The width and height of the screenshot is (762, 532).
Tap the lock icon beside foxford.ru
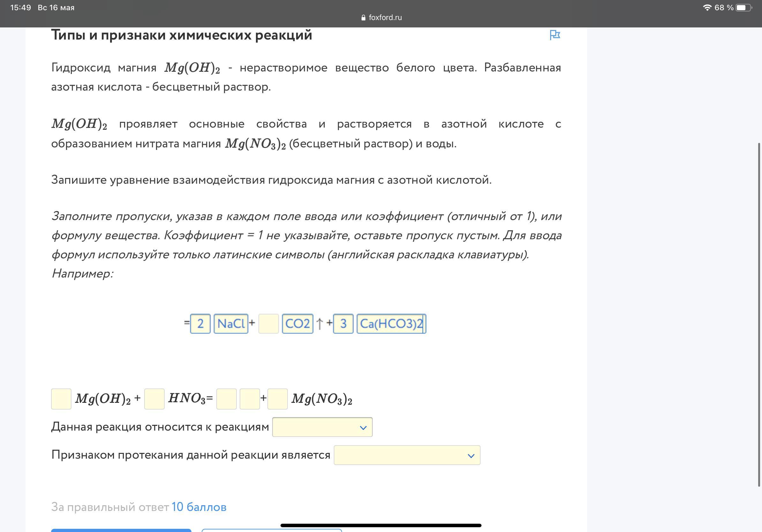coord(363,18)
